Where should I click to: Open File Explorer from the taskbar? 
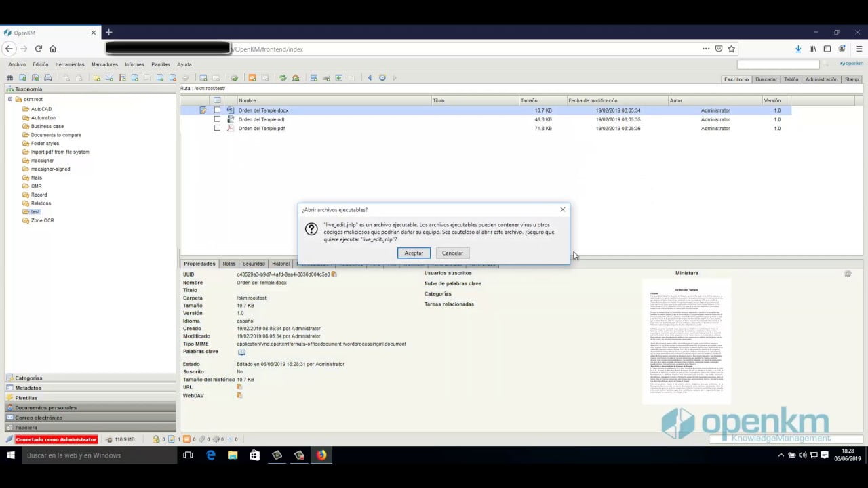232,455
